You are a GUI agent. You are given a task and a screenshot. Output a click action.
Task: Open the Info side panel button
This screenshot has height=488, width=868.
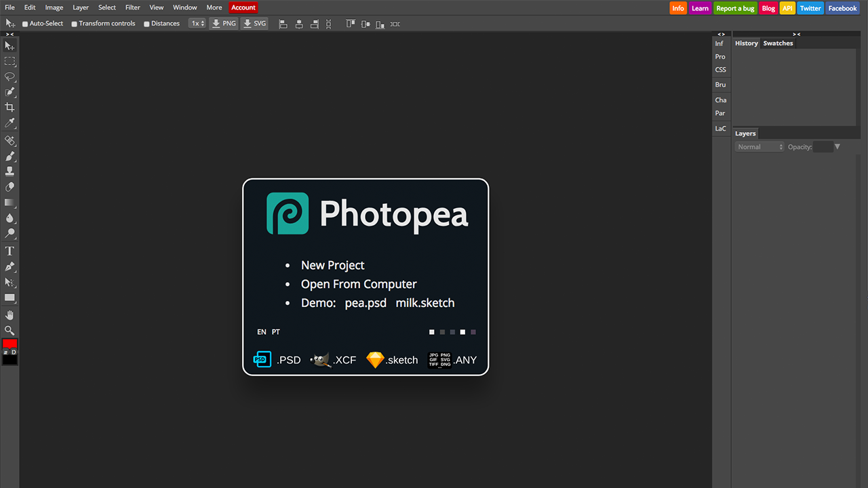[x=719, y=43]
